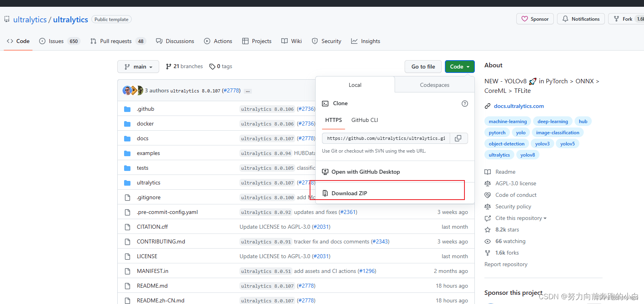Expand Cite this repository dropdown
The width and height of the screenshot is (644, 304).
521,218
